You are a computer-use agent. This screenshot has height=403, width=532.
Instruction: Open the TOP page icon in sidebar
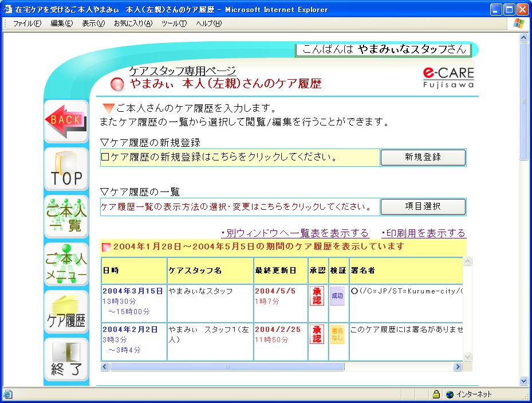(x=66, y=169)
